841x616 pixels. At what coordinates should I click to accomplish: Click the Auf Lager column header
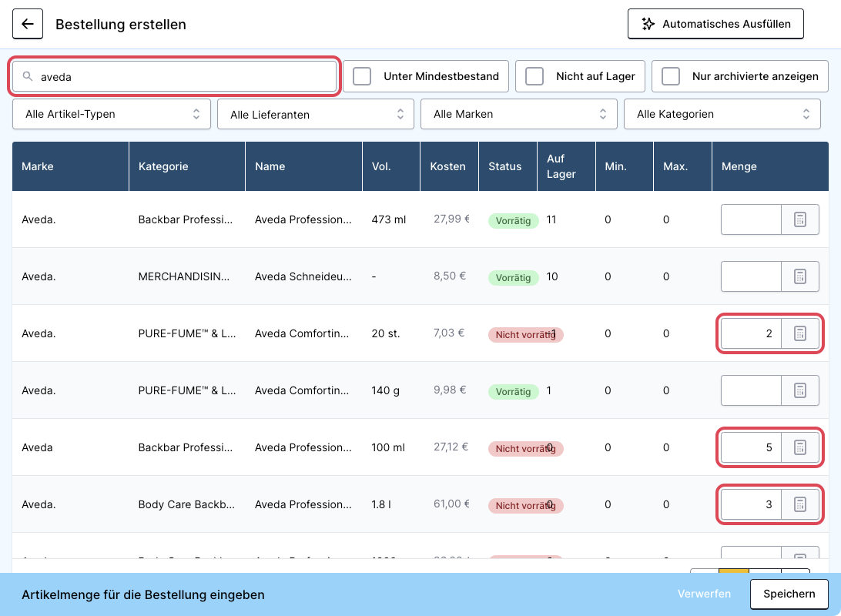[x=566, y=166]
